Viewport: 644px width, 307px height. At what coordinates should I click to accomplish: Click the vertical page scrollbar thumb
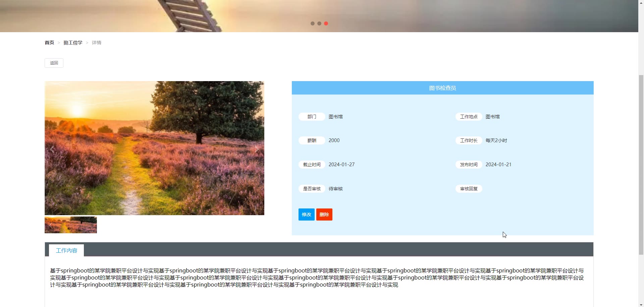[x=641, y=164]
